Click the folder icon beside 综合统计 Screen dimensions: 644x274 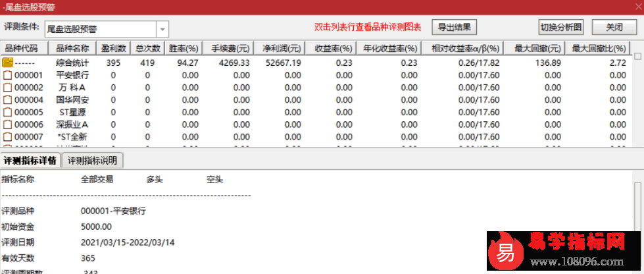[8, 63]
